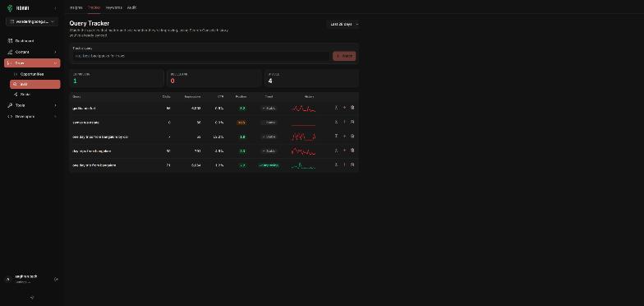644x306 pixels.
Task: Click 'one day trip from bangalore' query text
Action: pyautogui.click(x=94, y=165)
